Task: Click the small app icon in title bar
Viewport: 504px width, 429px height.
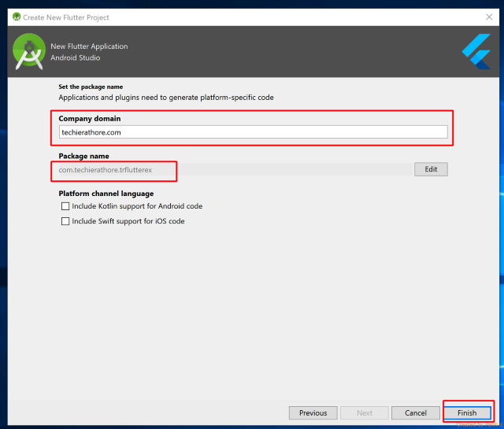Action: click(x=16, y=17)
